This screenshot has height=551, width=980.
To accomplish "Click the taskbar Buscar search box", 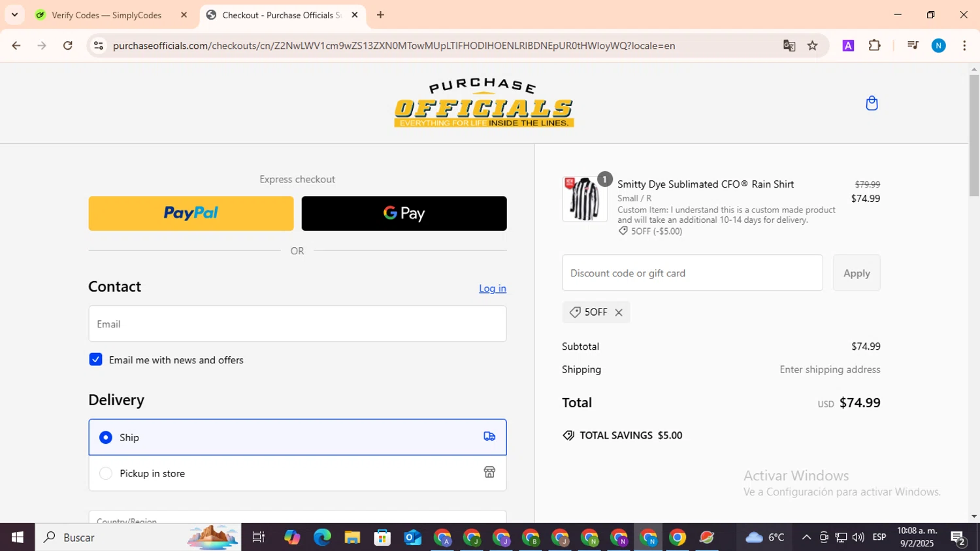I will point(138,537).
